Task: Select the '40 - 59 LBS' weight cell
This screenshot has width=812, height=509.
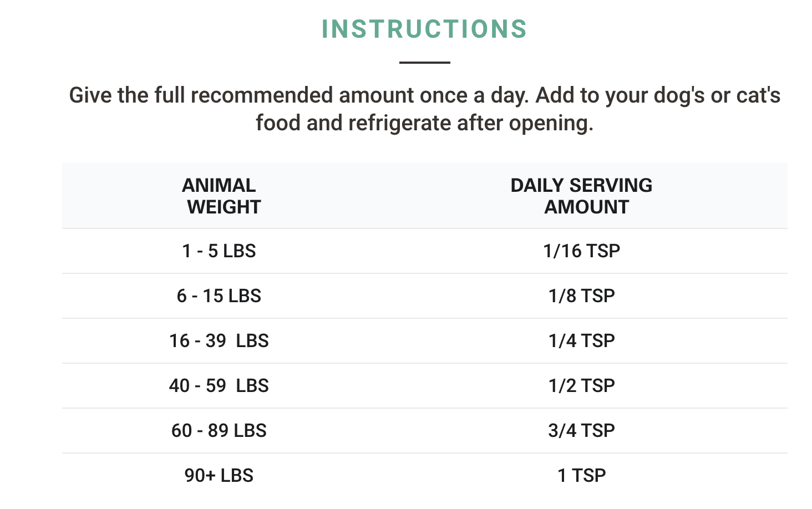Action: [x=219, y=386]
